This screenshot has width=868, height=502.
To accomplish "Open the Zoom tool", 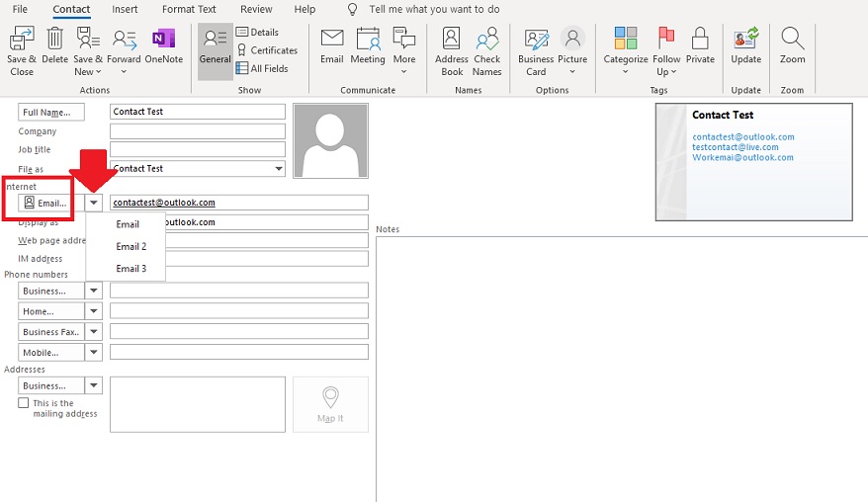I will [x=793, y=45].
